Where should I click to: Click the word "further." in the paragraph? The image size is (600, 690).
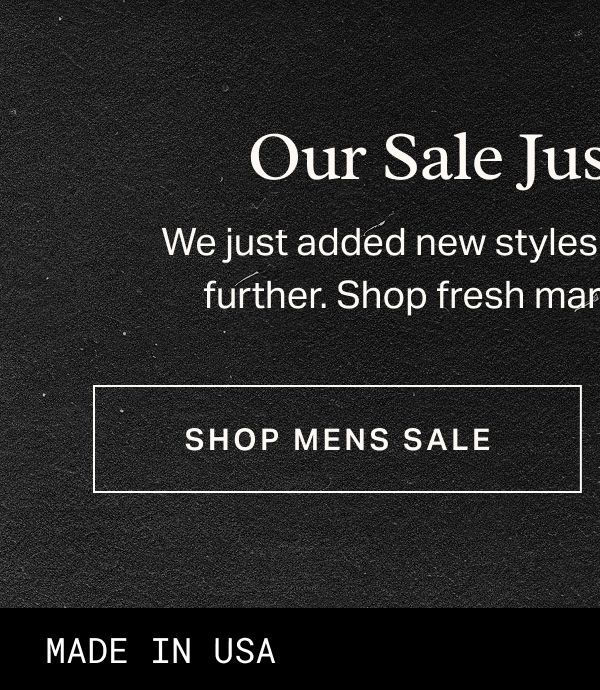coord(266,295)
